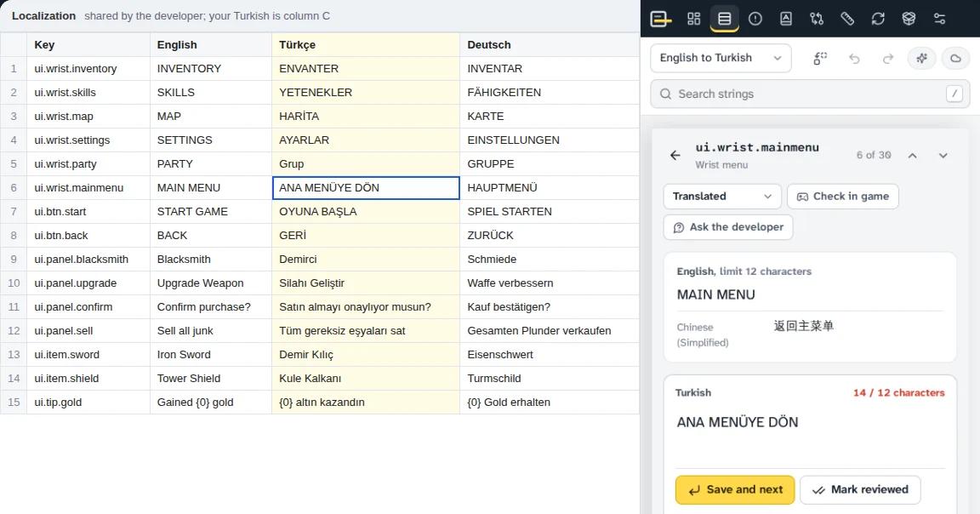Click the branch compare arrows icon
Screen dimensions: 980x514
[817, 19]
